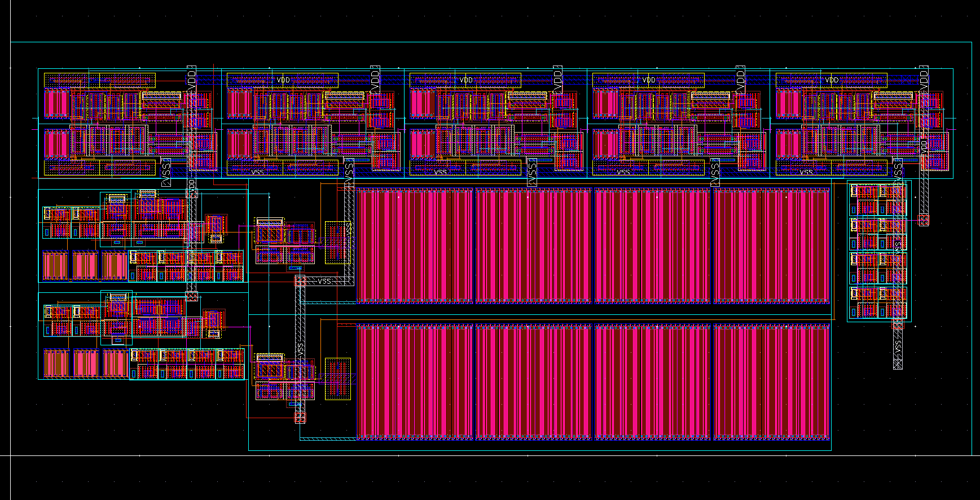Image resolution: width=980 pixels, height=500 pixels.
Task: Select the second capacitor array block in the upper row
Action: pos(533,246)
